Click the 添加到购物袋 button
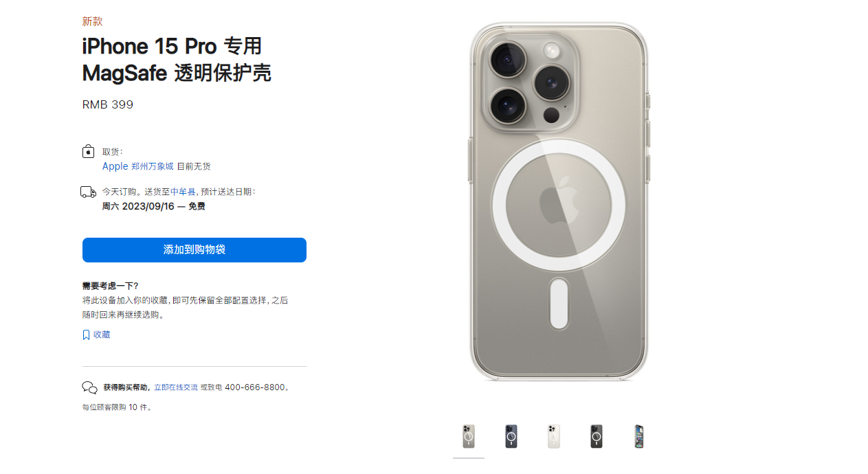The width and height of the screenshot is (868, 474). point(194,250)
